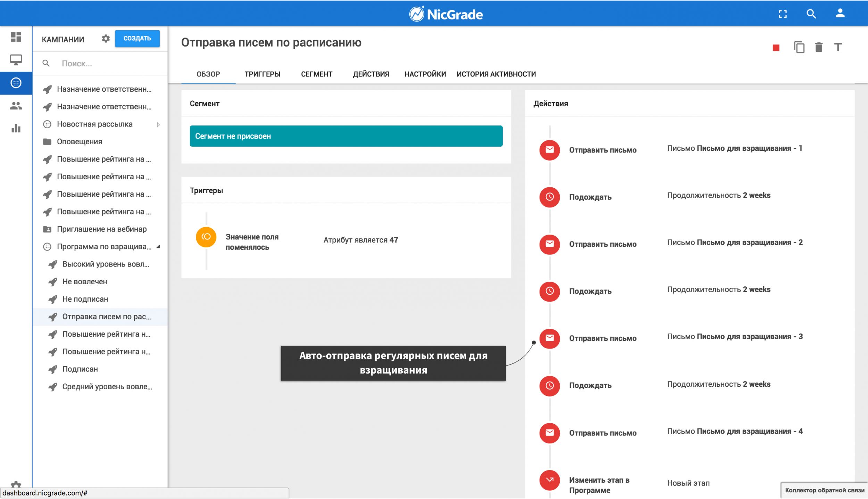
Task: Open the contacts people icon in sidebar
Action: pyautogui.click(x=16, y=106)
